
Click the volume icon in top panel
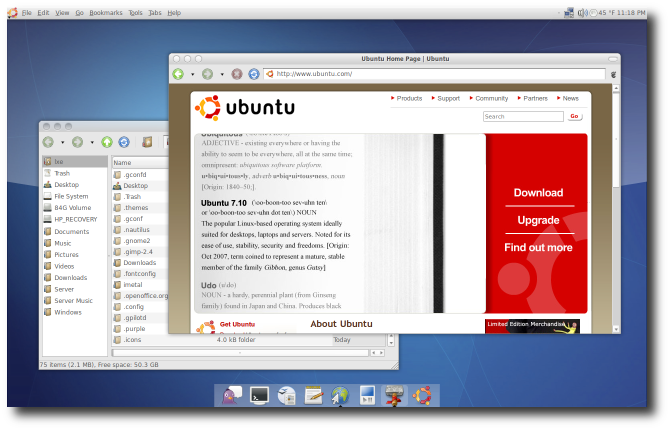[x=582, y=13]
